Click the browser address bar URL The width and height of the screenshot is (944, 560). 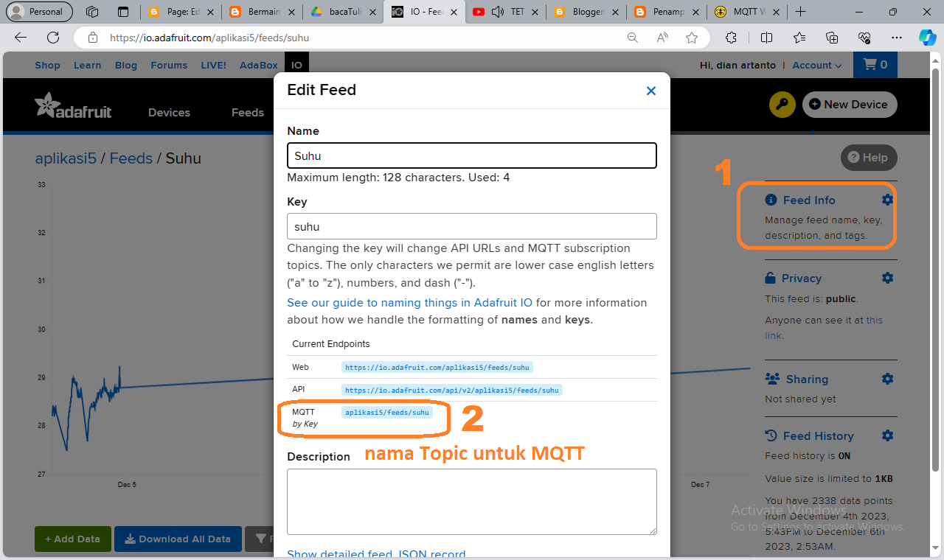click(x=209, y=38)
